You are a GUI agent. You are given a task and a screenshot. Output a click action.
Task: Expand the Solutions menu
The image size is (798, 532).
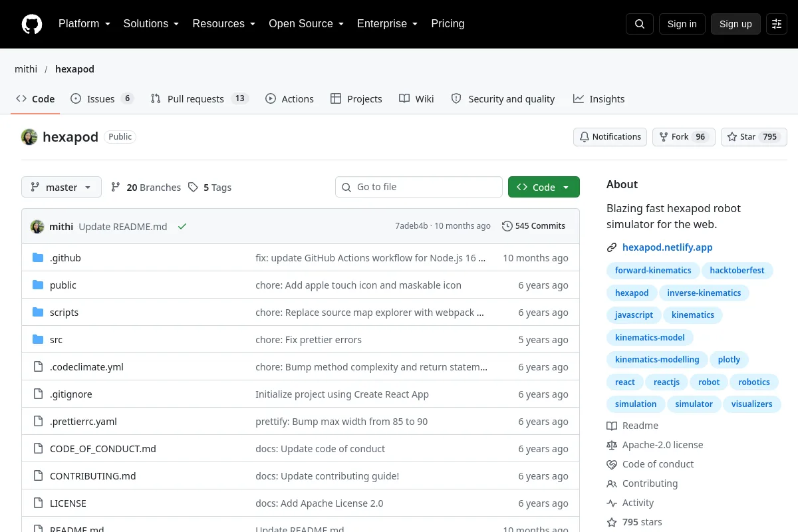[151, 24]
